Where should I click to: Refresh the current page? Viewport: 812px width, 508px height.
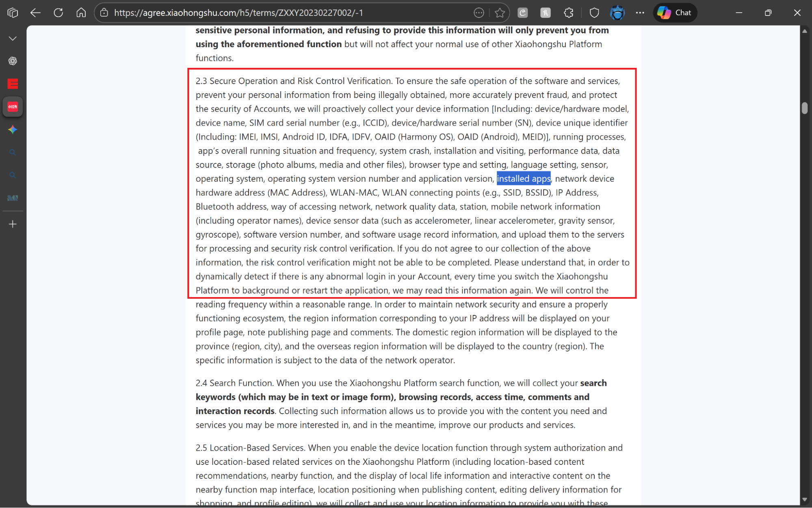[x=58, y=13]
